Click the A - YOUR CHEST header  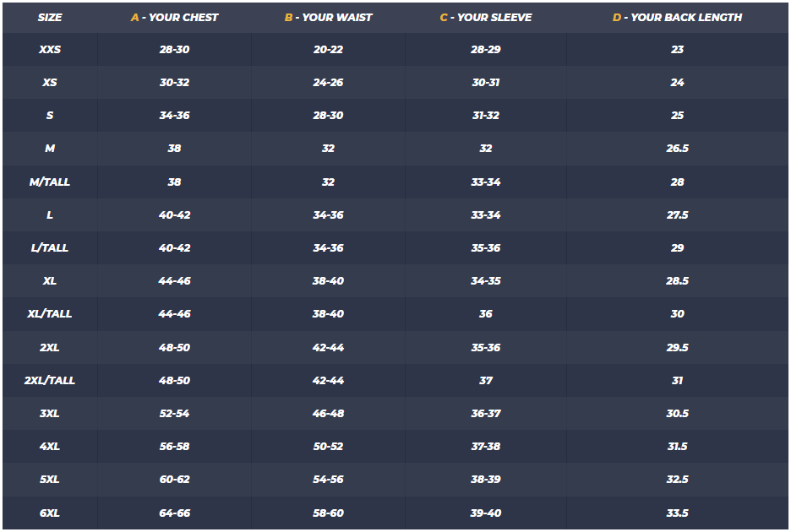[175, 17]
